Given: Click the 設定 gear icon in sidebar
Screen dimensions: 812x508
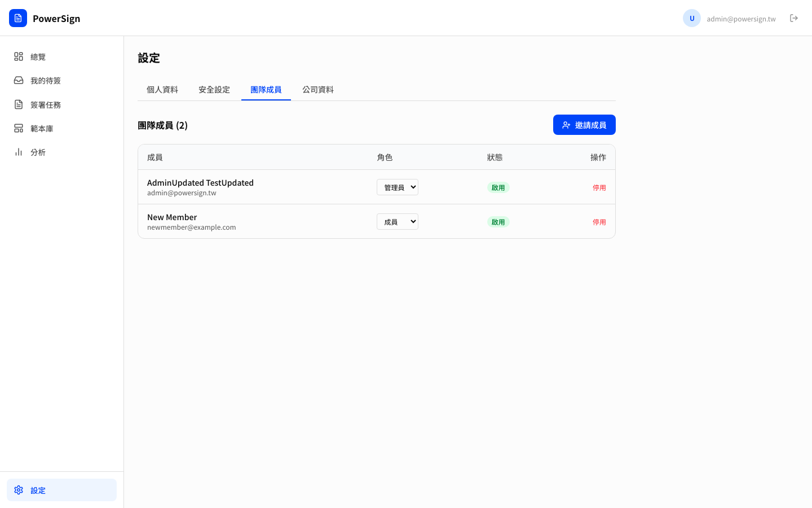Looking at the screenshot, I should coord(19,490).
